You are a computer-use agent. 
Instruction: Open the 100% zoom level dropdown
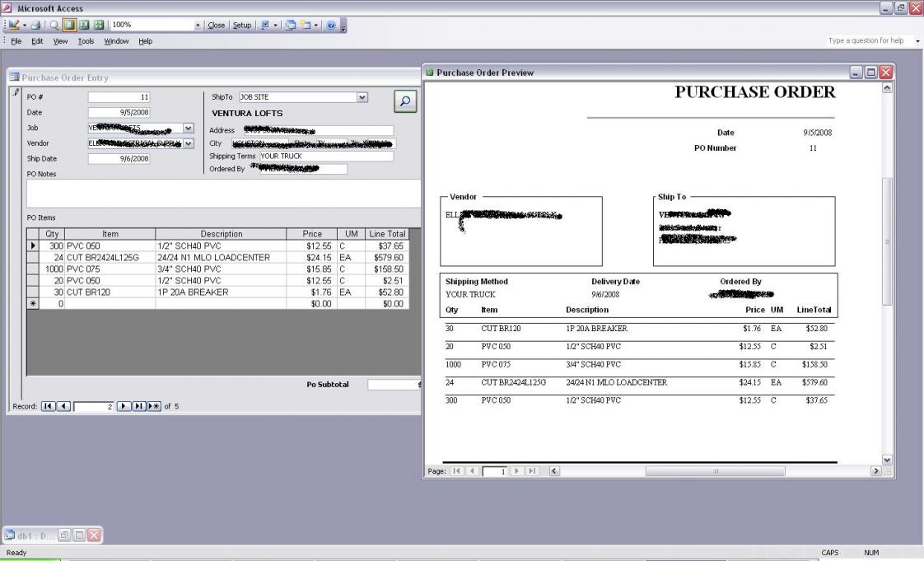(x=198, y=26)
